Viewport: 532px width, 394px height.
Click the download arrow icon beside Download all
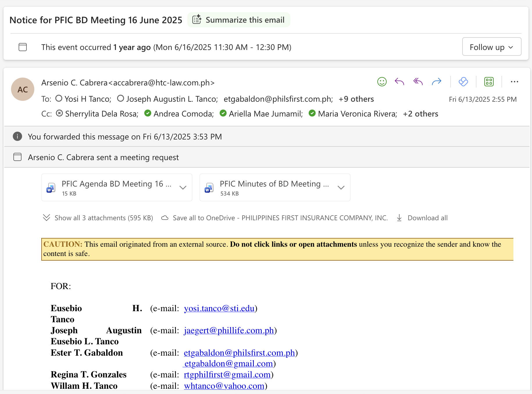coord(399,218)
